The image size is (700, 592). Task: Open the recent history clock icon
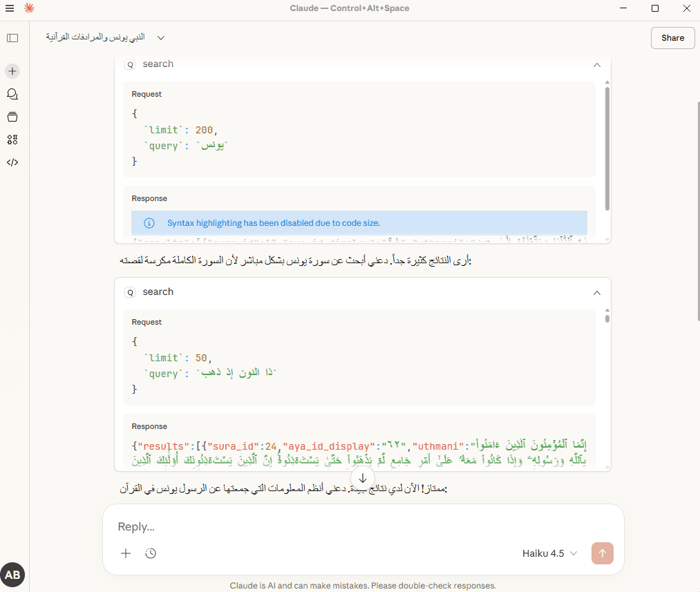(x=151, y=553)
